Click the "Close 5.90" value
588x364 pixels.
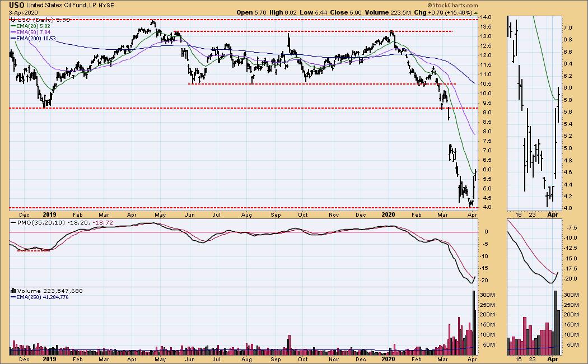pyautogui.click(x=346, y=12)
